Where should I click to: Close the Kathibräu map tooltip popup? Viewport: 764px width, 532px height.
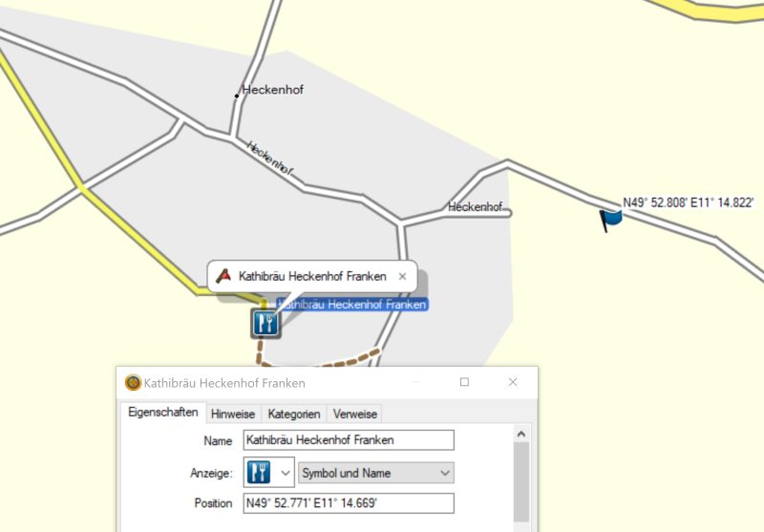pyautogui.click(x=402, y=277)
